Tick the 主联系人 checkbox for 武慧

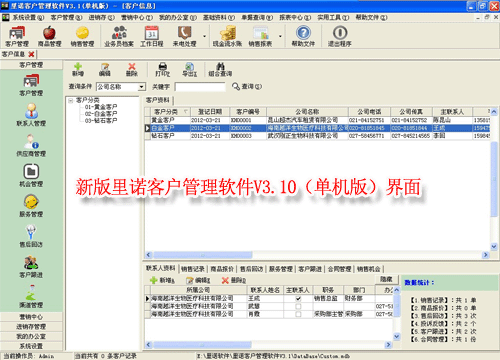point(298,306)
